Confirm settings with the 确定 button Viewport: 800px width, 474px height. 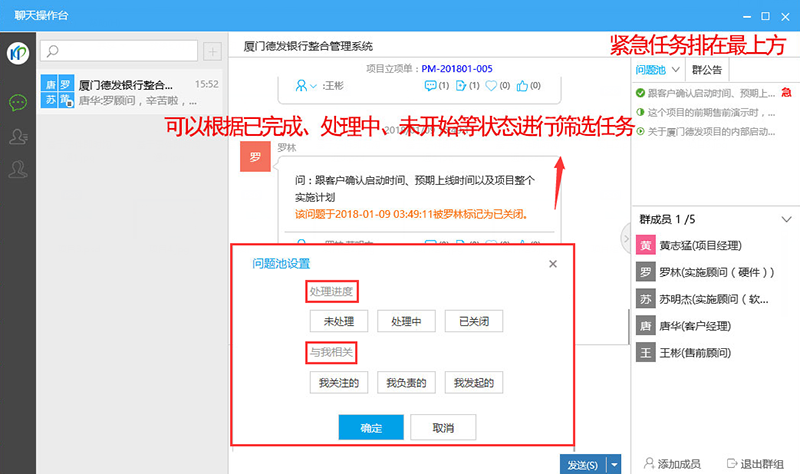[371, 428]
